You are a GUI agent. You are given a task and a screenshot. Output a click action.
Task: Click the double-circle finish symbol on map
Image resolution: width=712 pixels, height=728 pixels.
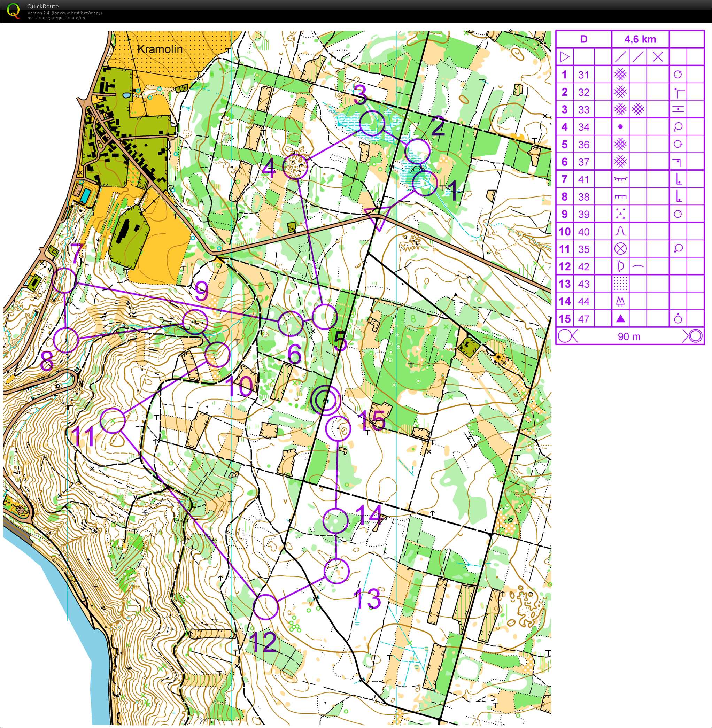[x=325, y=400]
